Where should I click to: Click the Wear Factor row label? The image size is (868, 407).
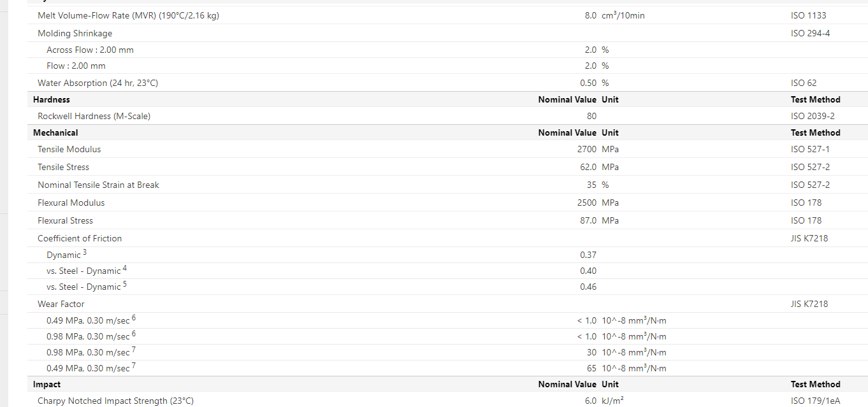61,304
